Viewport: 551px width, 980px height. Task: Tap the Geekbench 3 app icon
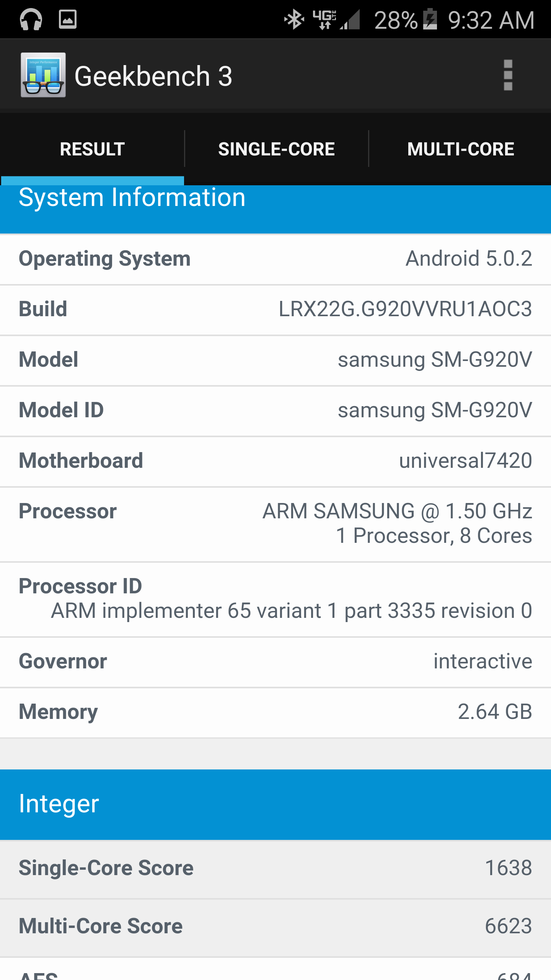pyautogui.click(x=43, y=75)
